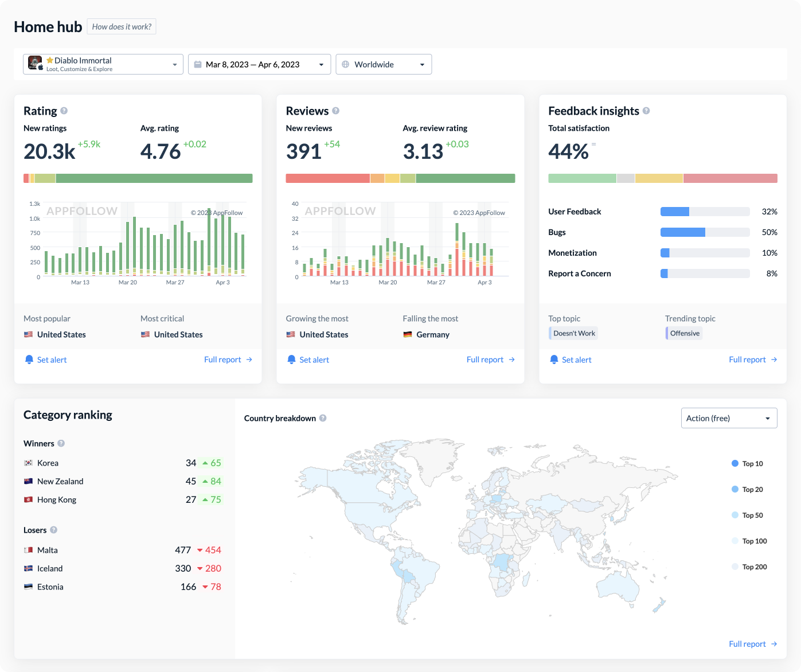Toggle the Top 50 map legend item

pos(747,515)
